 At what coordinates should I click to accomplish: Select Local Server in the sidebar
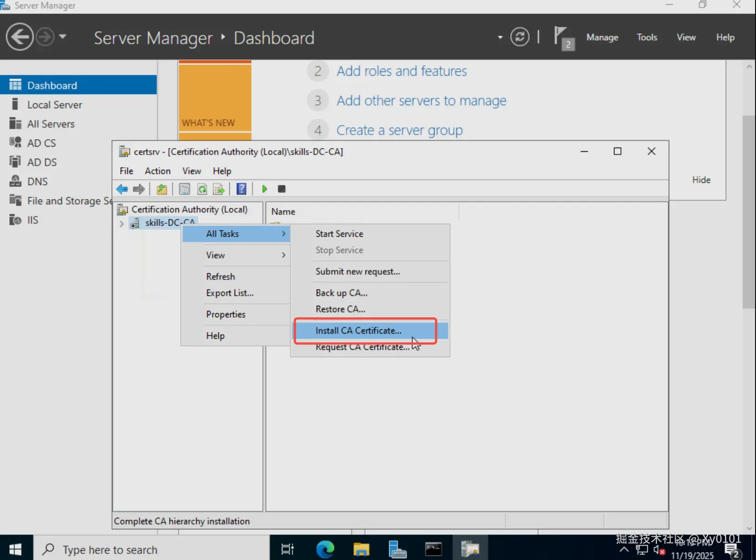tap(78, 104)
